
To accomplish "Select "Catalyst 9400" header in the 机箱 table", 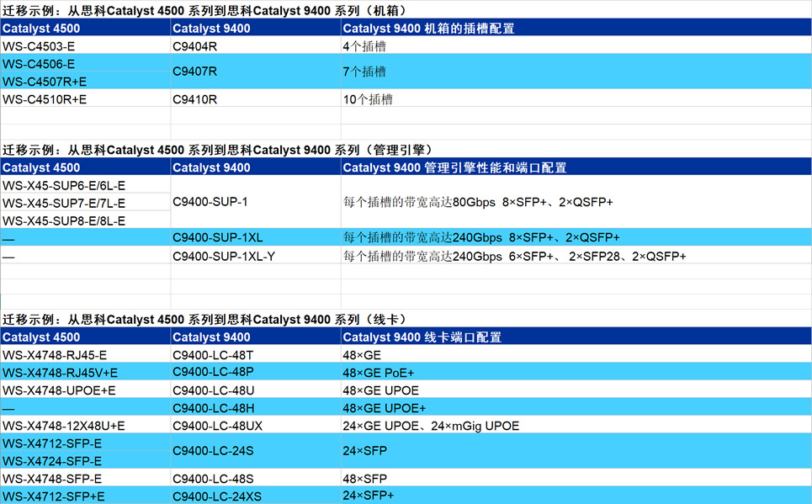I will coord(256,28).
